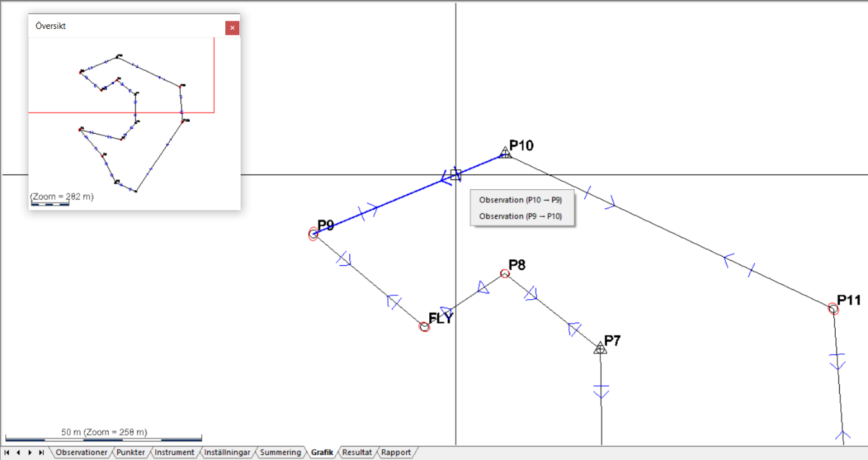
Task: Choose Observation (P10 → P9) menu entry
Action: click(520, 200)
